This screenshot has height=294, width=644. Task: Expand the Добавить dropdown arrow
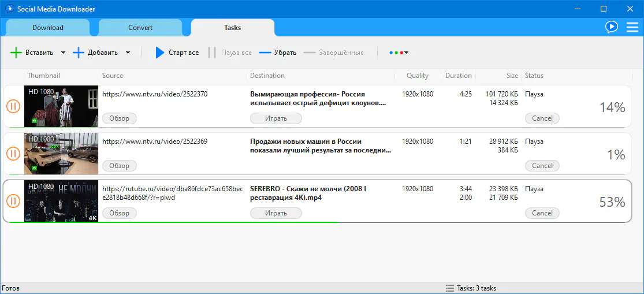tap(128, 53)
